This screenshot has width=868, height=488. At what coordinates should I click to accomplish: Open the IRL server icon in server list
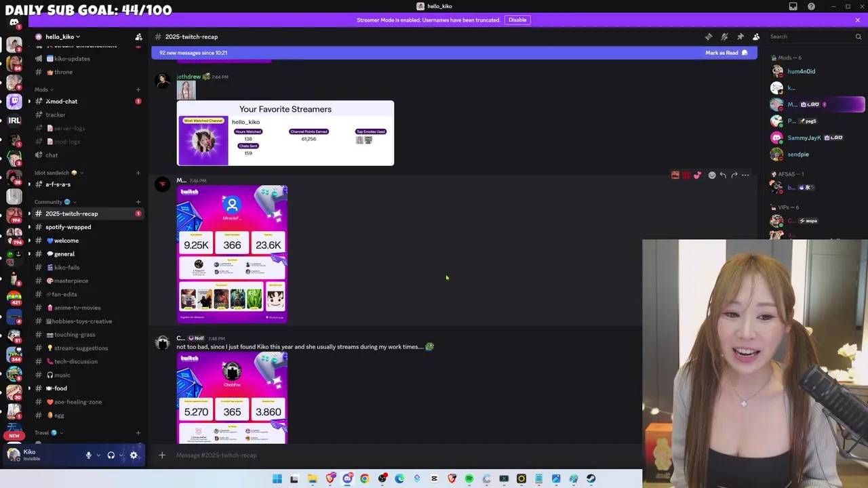[14, 121]
